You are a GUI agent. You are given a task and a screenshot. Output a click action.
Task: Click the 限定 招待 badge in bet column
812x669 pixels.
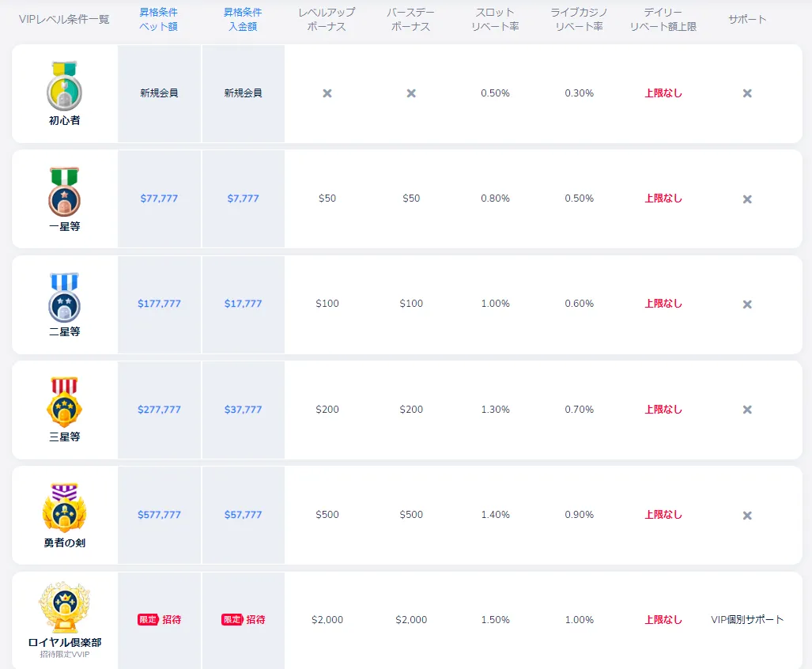coord(159,620)
